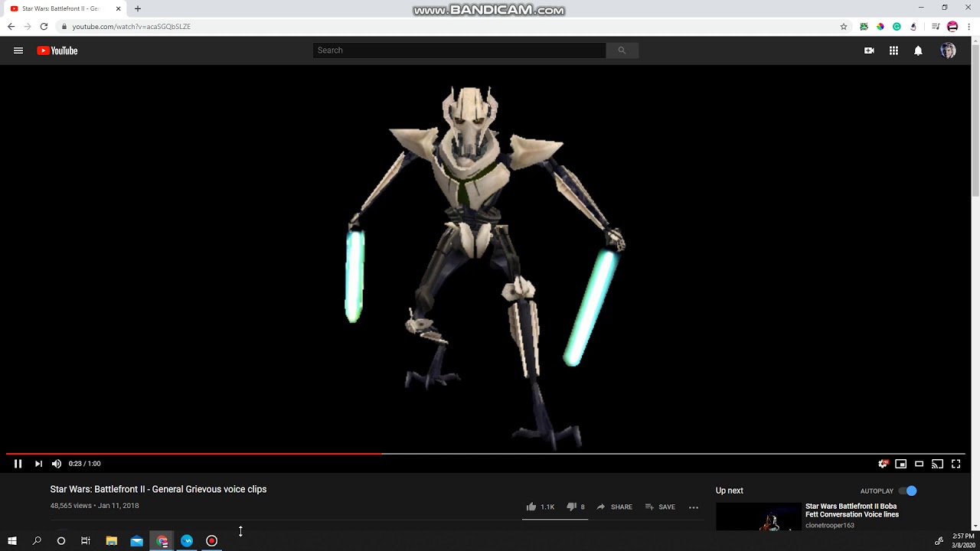Switch to theater mode icon
The image size is (980, 551).
920,464
